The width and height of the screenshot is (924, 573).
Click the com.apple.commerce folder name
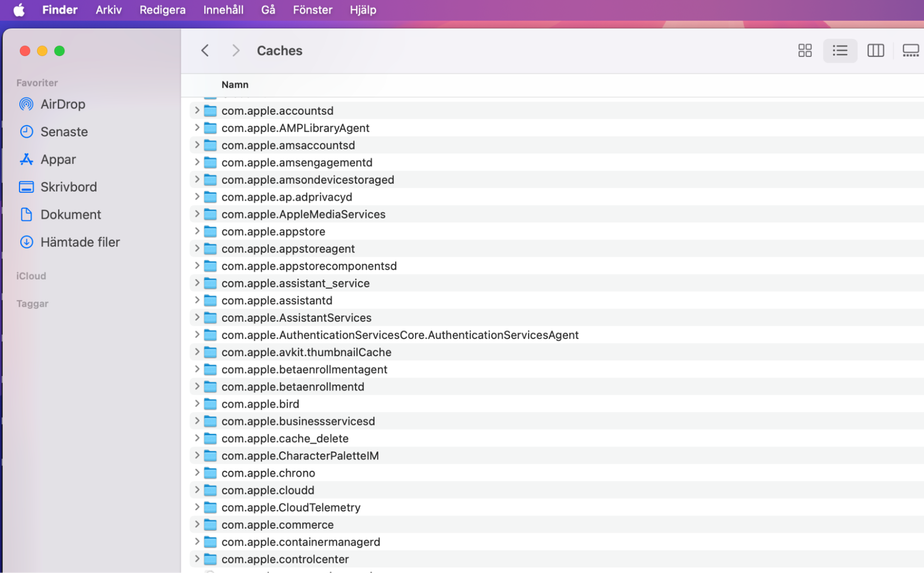tap(277, 525)
